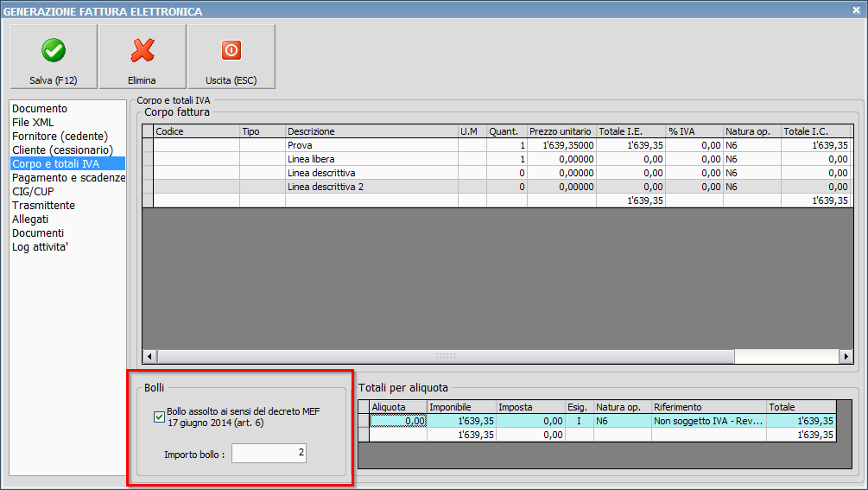The image size is (868, 490).
Task: Click the 1'639,35000 unit price cell
Action: click(x=561, y=145)
